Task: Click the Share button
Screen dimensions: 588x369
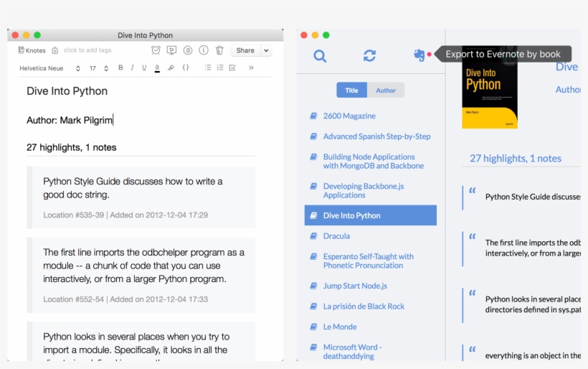Action: (x=245, y=50)
